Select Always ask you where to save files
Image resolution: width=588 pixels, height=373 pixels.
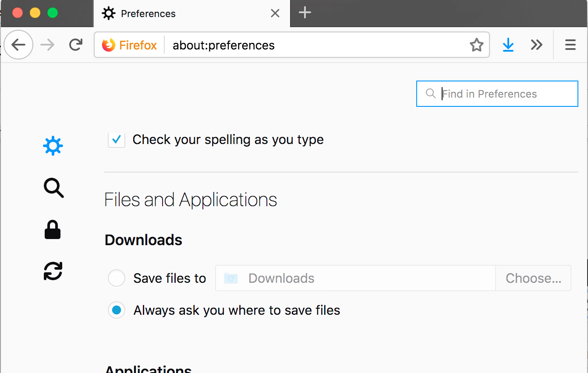(117, 310)
